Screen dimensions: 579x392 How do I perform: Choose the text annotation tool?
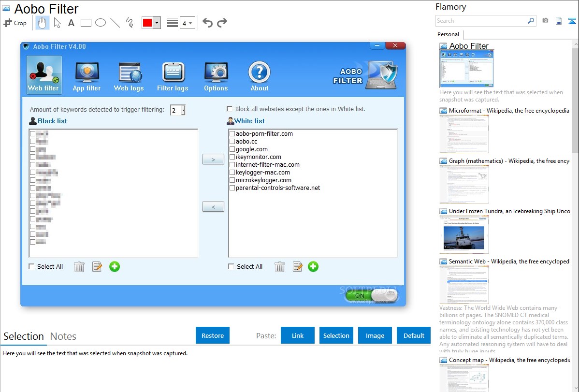click(71, 23)
